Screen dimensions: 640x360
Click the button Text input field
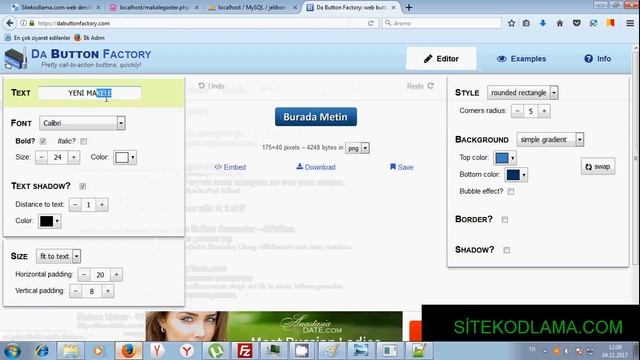click(x=90, y=93)
